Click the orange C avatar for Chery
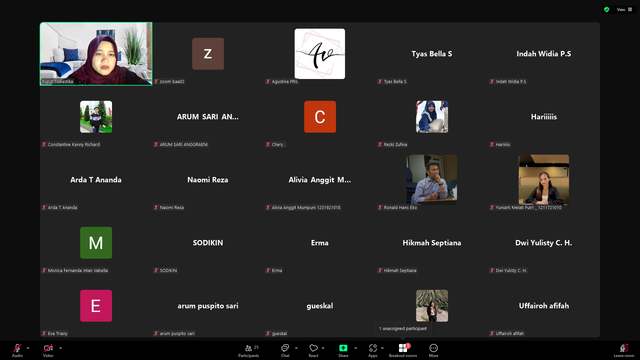Screen dimensions: 640x360 pyautogui.click(x=320, y=117)
